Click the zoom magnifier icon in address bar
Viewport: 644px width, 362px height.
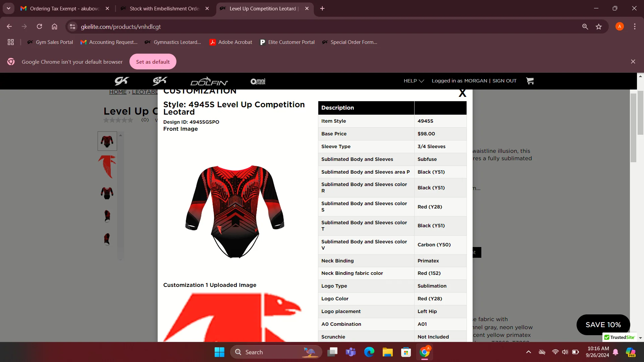(585, 26)
